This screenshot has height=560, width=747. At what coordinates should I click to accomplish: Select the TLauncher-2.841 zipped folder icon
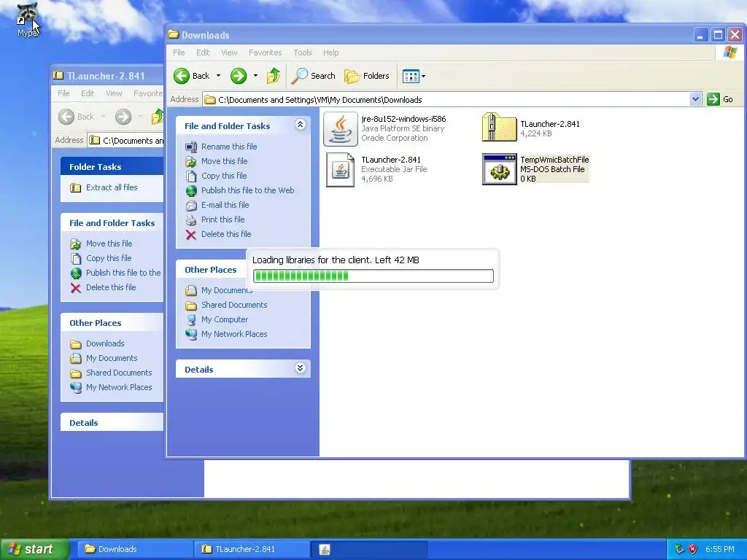tap(499, 127)
